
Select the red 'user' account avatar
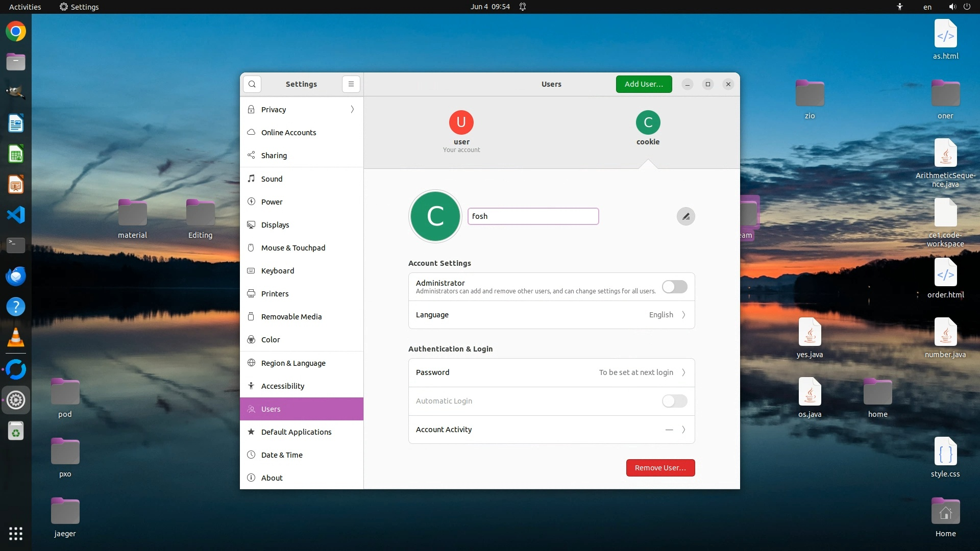click(461, 122)
